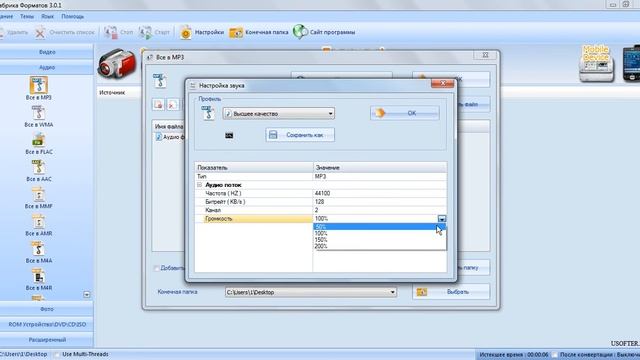This screenshot has height=360, width=640.
Task: Select the 'Все в WMA' converter icon
Action: click(38, 113)
